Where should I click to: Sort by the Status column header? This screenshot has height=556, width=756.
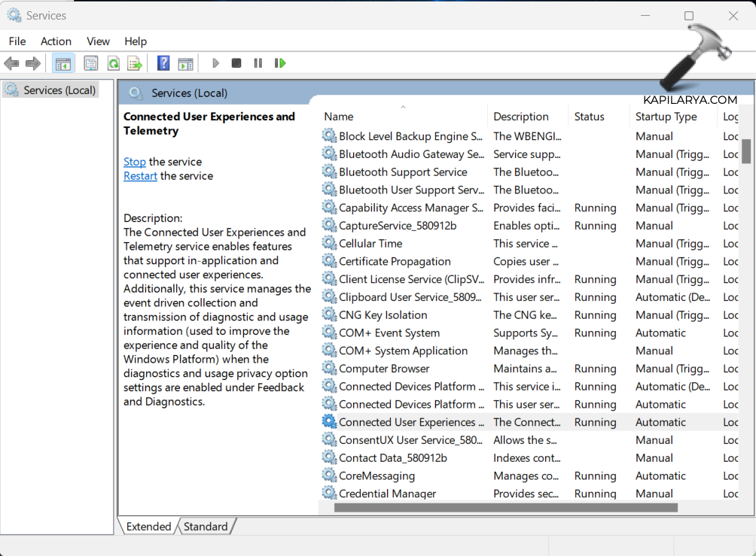coord(589,117)
